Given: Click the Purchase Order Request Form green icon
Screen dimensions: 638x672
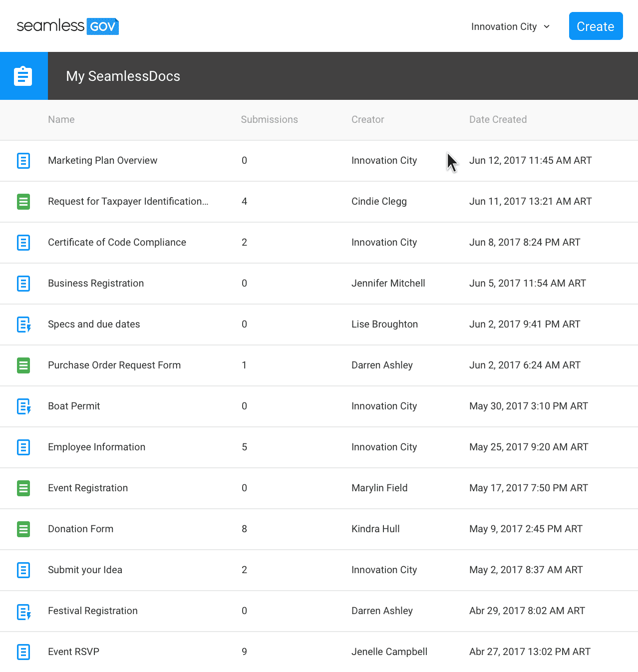Looking at the screenshot, I should pos(23,365).
